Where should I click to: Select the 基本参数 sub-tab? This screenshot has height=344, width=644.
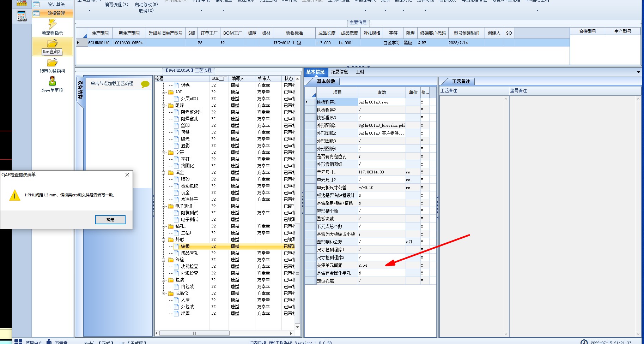326,81
